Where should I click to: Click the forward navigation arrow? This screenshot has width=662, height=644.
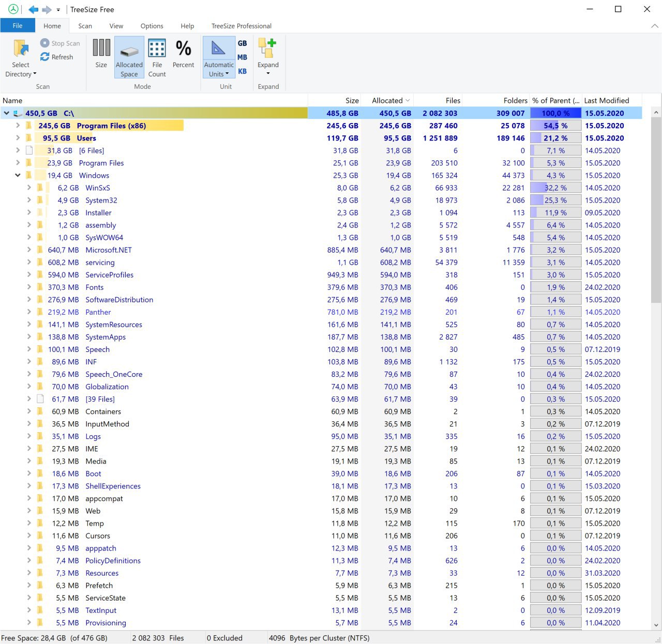coord(47,9)
